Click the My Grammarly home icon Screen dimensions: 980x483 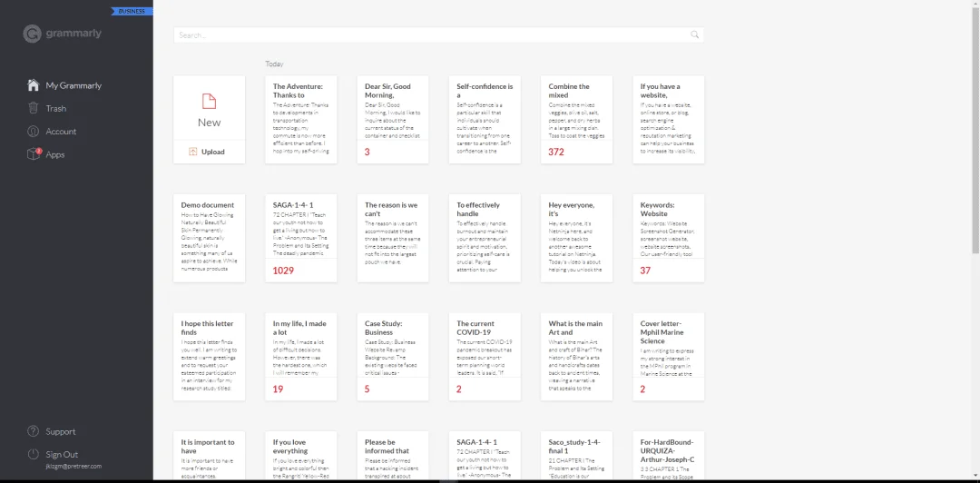point(34,85)
